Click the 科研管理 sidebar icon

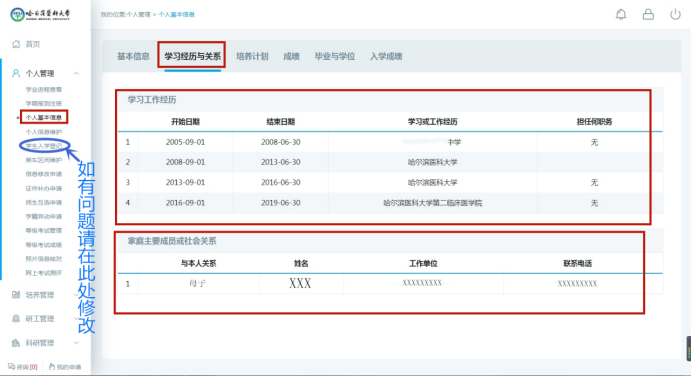tap(16, 342)
